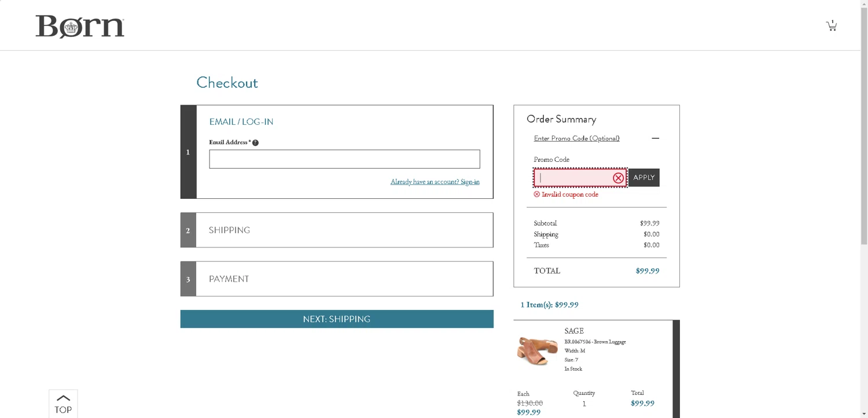The image size is (868, 418).
Task: Click the Order Summary heading
Action: click(x=561, y=119)
